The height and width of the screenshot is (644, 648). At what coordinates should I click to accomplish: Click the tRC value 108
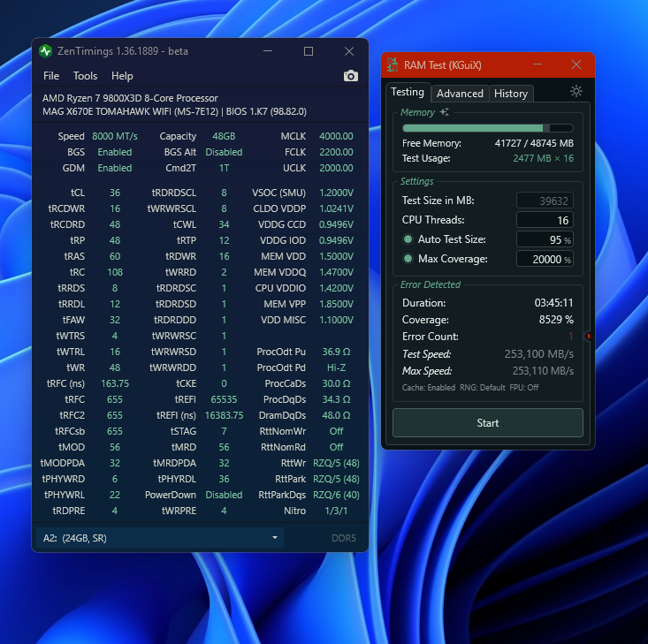click(114, 272)
